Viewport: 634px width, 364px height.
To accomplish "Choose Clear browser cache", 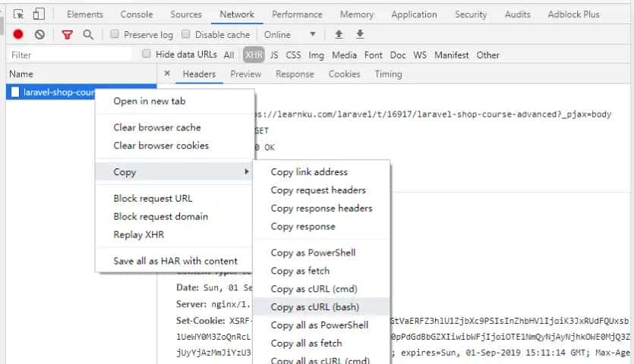I will (x=175, y=127).
